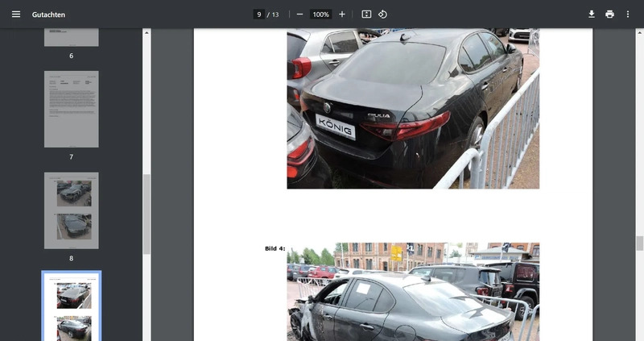Click the 'Bild 4:' caption
Image resolution: width=644 pixels, height=341 pixels.
click(275, 248)
